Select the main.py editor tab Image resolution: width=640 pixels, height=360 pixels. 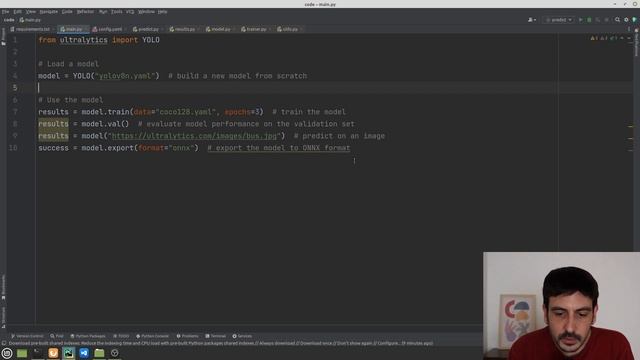[x=72, y=29]
